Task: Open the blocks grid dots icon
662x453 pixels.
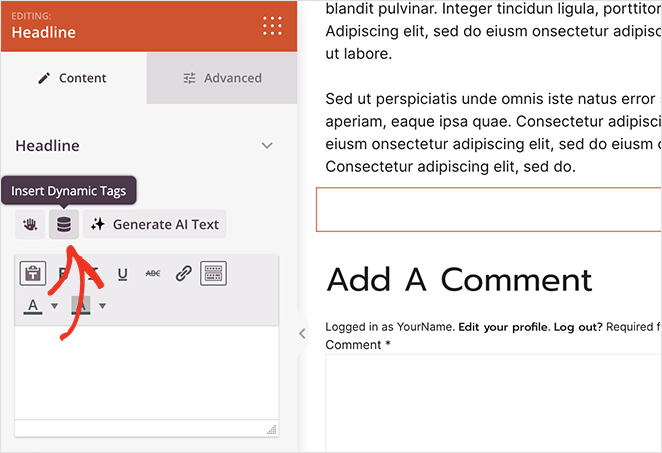Action: (x=271, y=25)
